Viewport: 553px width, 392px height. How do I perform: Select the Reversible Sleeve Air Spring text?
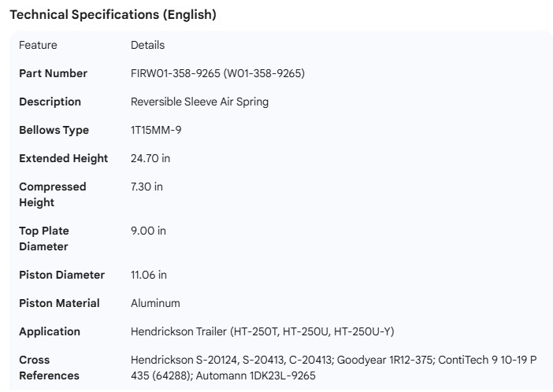pyautogui.click(x=199, y=102)
